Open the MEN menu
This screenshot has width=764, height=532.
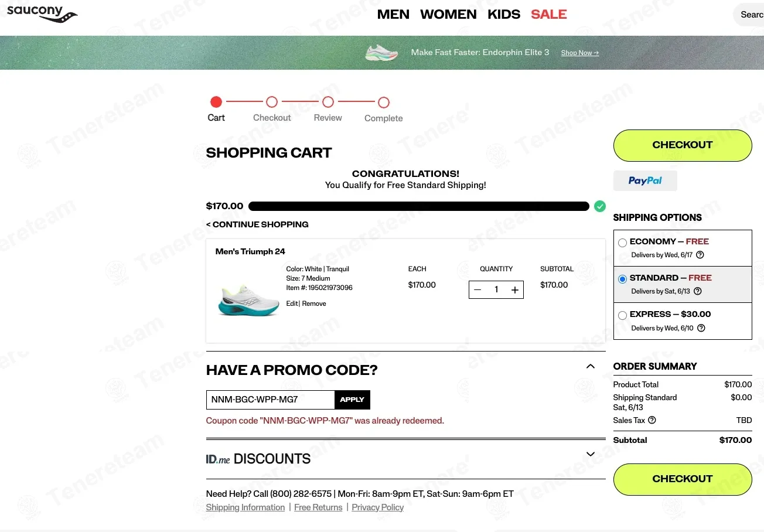tap(393, 15)
